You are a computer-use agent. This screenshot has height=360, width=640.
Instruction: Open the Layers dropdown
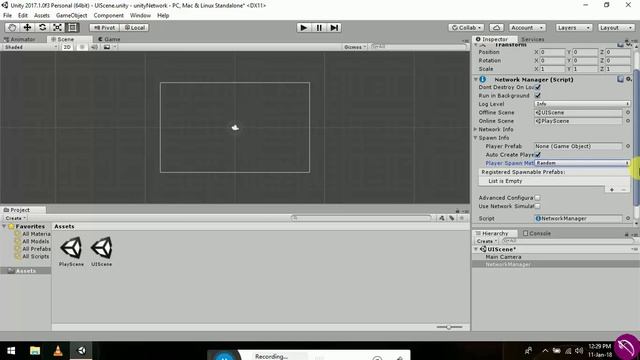pos(573,27)
